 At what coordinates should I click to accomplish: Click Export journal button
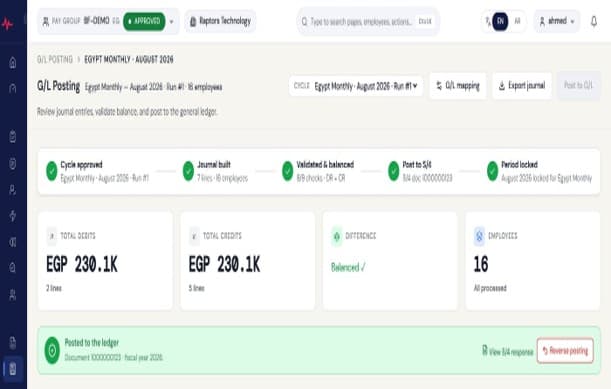[522, 86]
